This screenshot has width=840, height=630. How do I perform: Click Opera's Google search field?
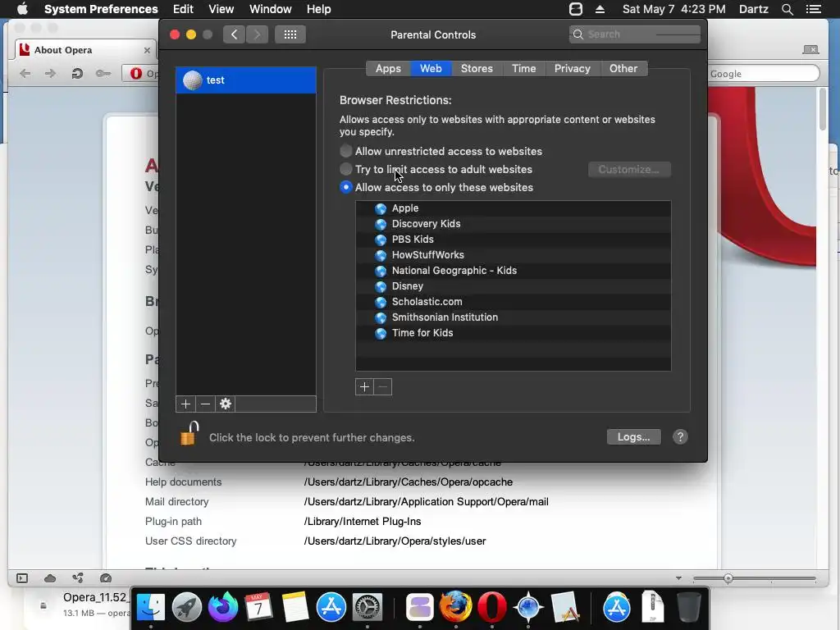[764, 74]
